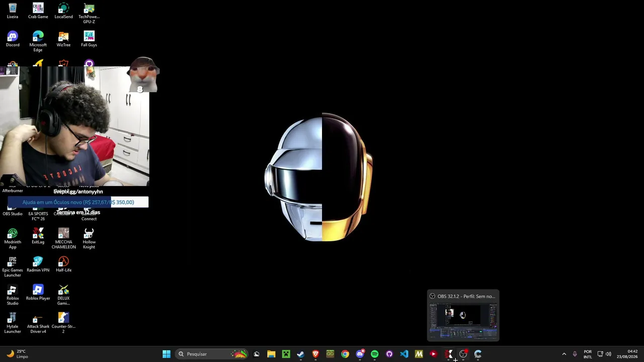Screen dimensions: 644x362
Task: Select the Roblox Studio desktop shortcut
Action: (13, 295)
